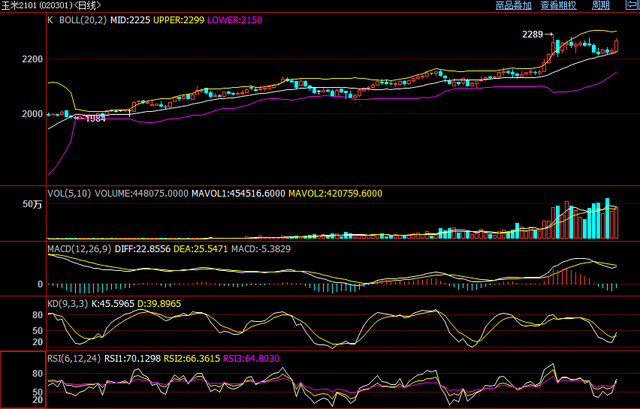The image size is (640, 409).
Task: Select the 日线 period label
Action: click(85, 6)
